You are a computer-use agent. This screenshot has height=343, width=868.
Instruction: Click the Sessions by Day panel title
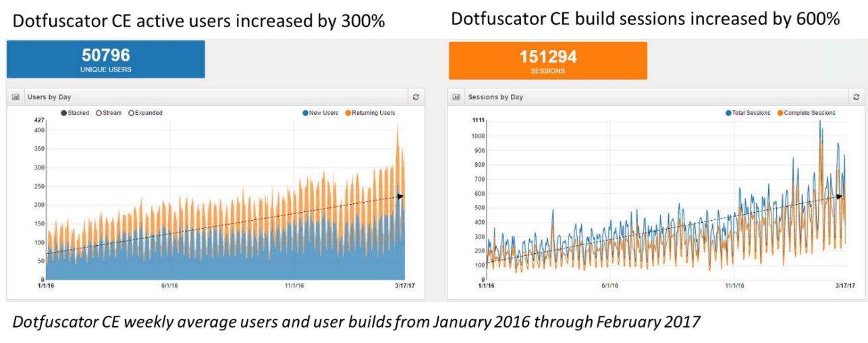tap(495, 97)
